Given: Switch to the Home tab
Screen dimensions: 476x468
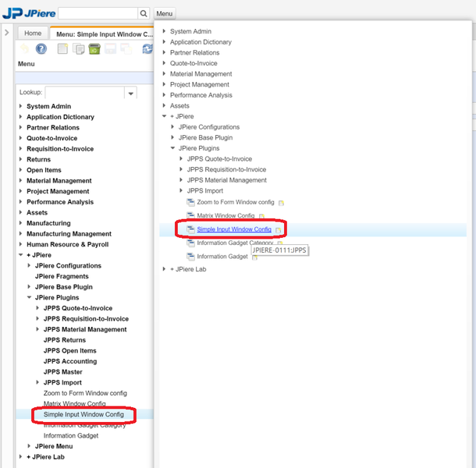Looking at the screenshot, I should pos(33,34).
